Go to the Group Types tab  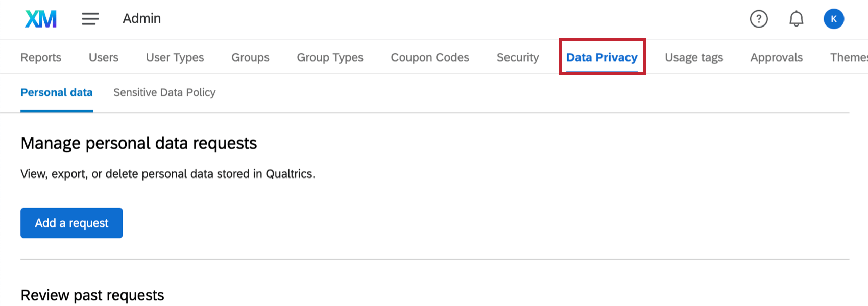point(330,57)
